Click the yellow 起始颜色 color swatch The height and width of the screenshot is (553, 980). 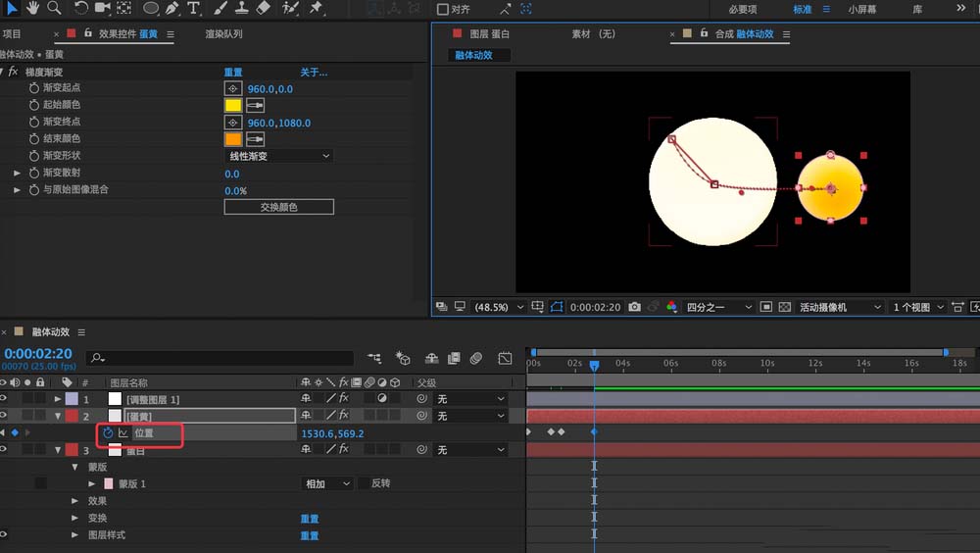(x=233, y=105)
